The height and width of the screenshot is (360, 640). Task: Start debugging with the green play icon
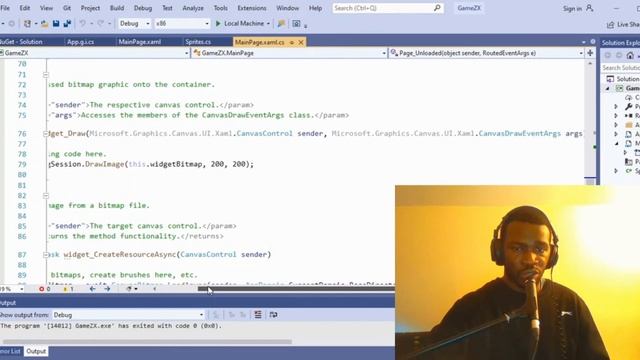tap(218, 24)
